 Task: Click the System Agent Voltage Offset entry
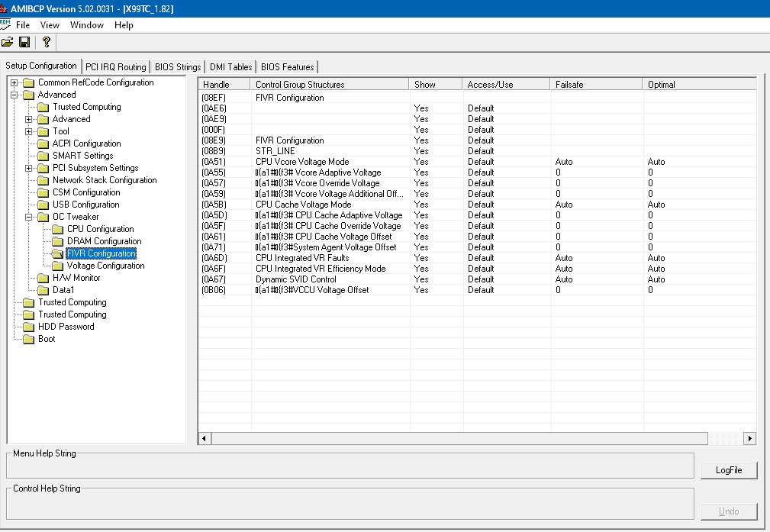pyautogui.click(x=326, y=247)
